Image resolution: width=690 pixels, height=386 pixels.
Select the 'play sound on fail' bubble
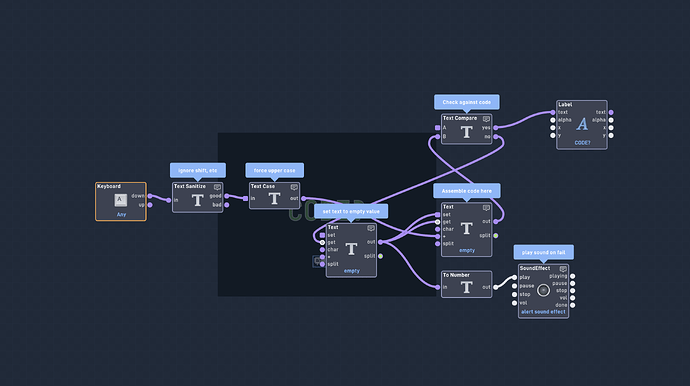coord(543,252)
